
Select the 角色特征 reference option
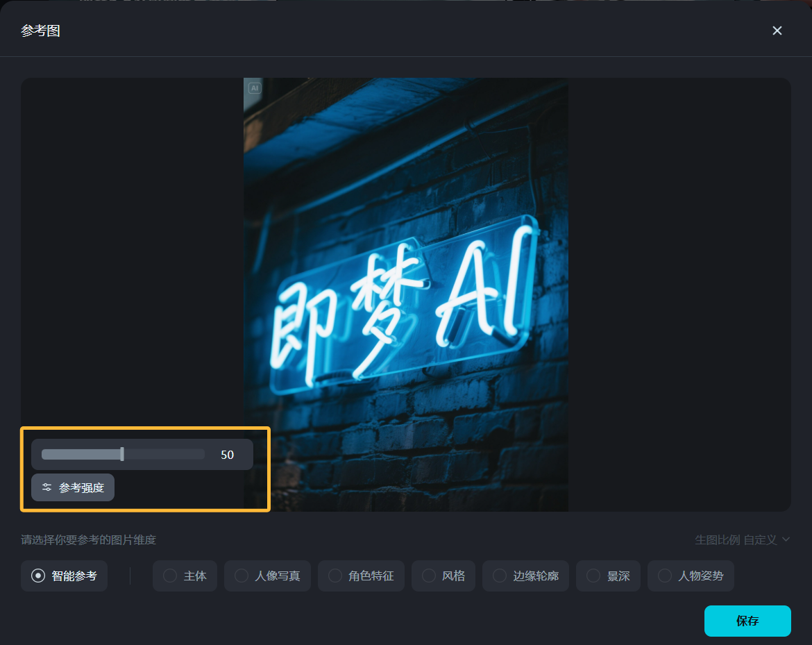pos(361,576)
